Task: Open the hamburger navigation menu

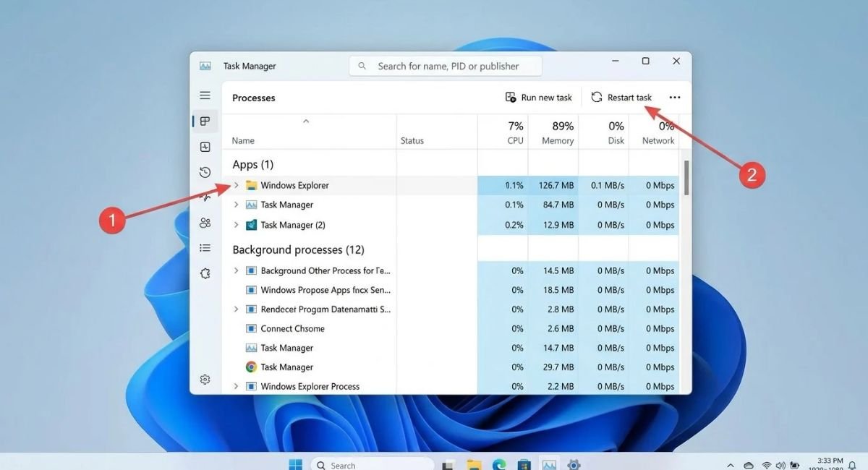Action: (205, 95)
